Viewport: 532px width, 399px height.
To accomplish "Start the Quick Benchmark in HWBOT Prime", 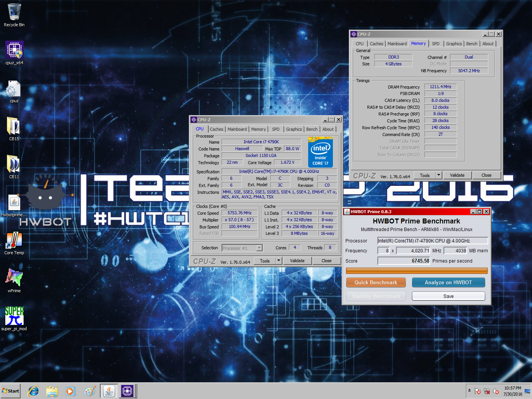I will point(376,282).
